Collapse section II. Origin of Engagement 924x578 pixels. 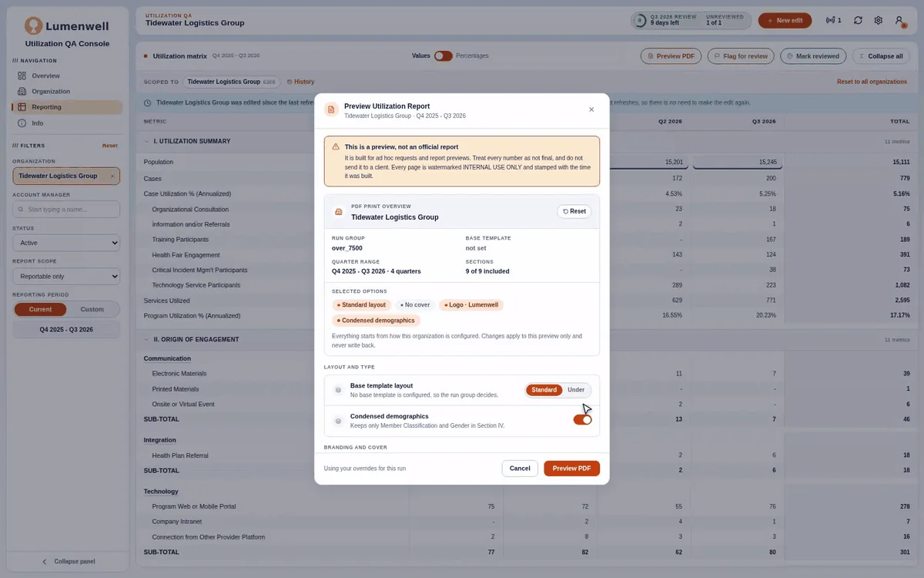coord(147,339)
